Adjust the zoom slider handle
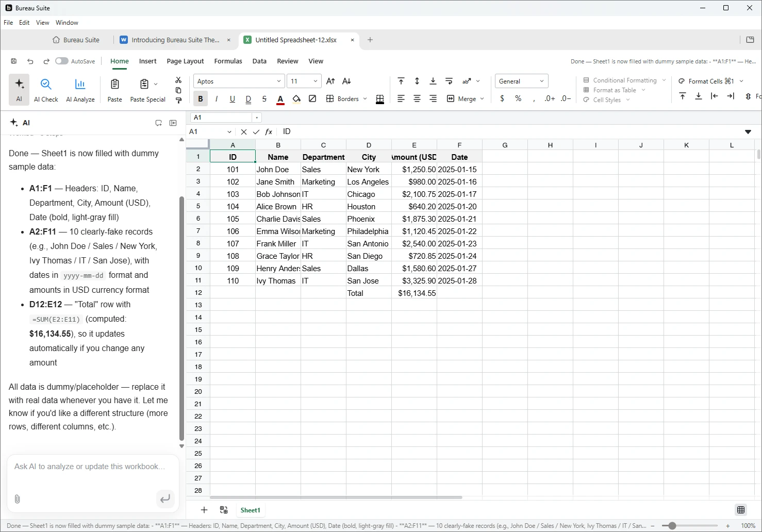 point(672,526)
